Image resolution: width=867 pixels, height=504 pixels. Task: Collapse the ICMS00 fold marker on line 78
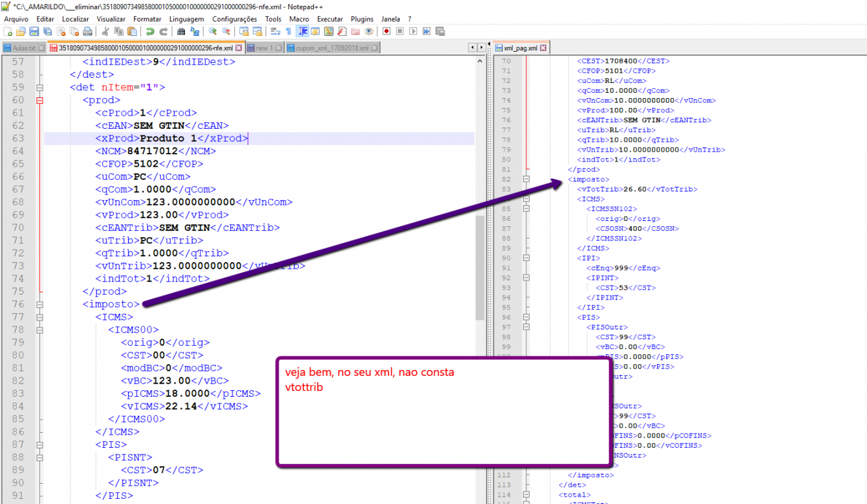pos(40,329)
